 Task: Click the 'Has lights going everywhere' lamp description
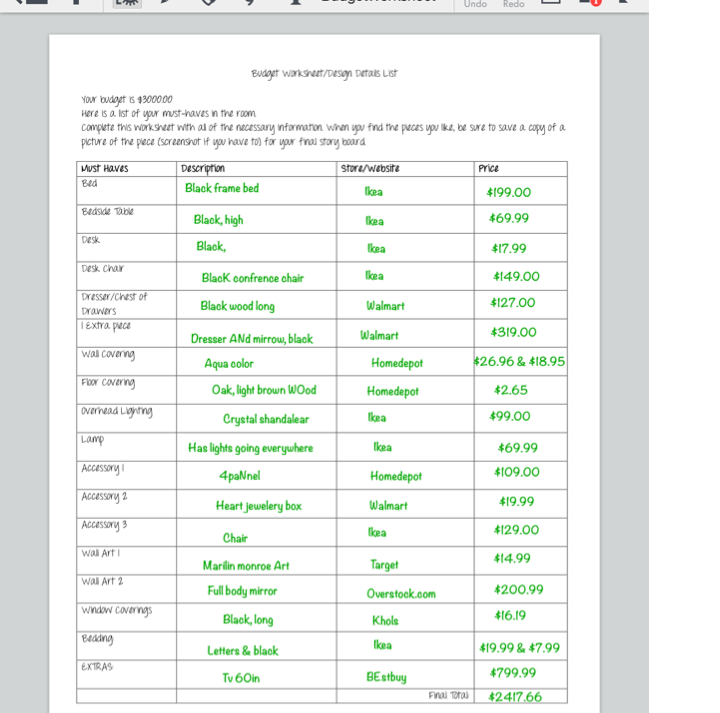[250, 448]
